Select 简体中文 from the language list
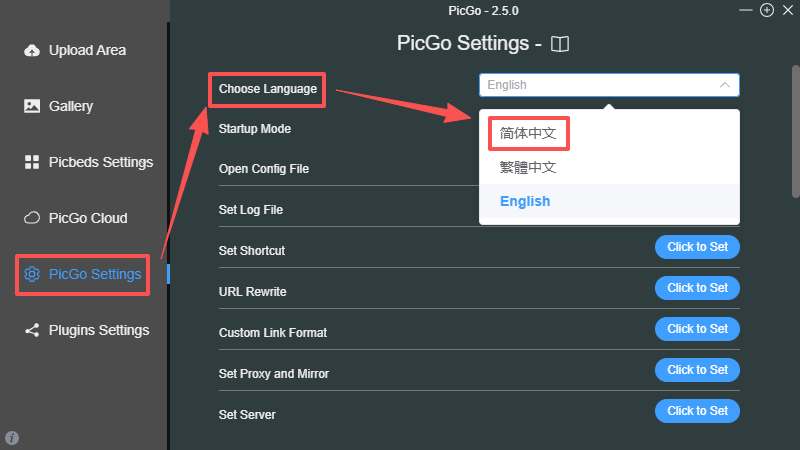This screenshot has height=450, width=800. pos(527,132)
